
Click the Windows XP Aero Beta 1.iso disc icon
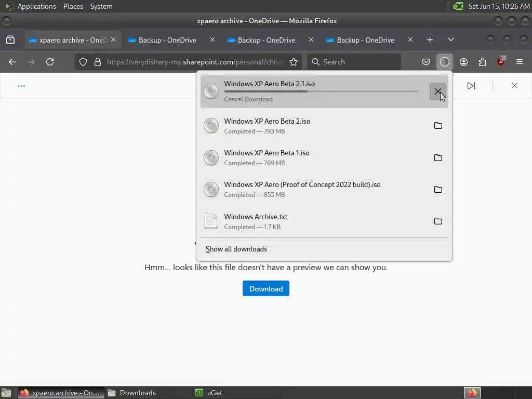pos(211,158)
